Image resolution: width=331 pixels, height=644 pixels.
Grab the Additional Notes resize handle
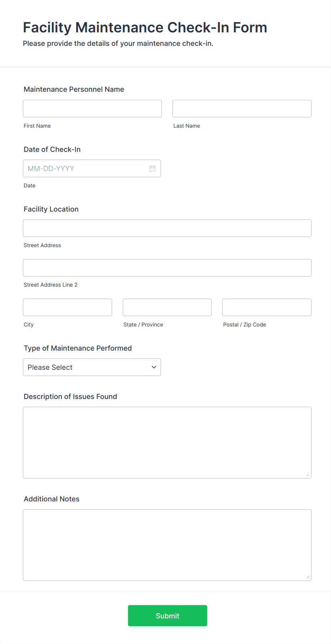pos(308,577)
